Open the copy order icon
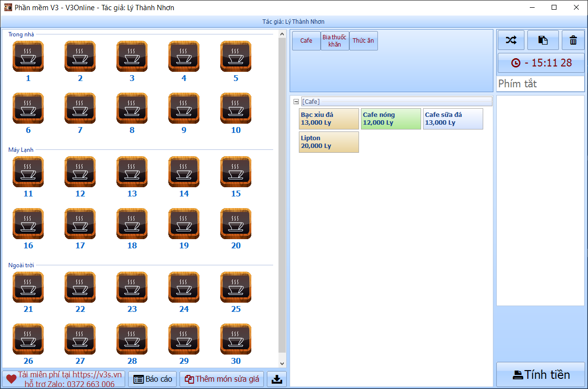588x389 pixels. [x=542, y=40]
